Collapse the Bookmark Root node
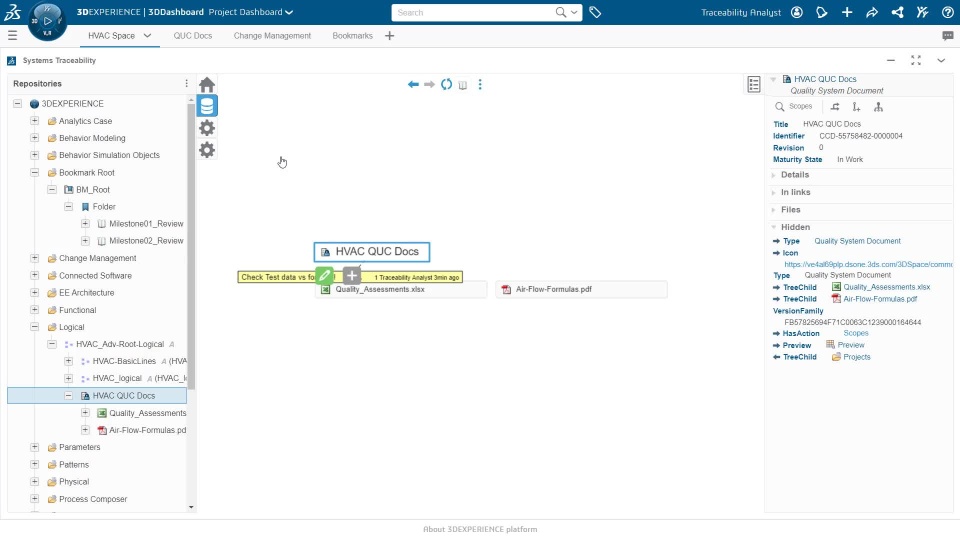 coord(34,172)
